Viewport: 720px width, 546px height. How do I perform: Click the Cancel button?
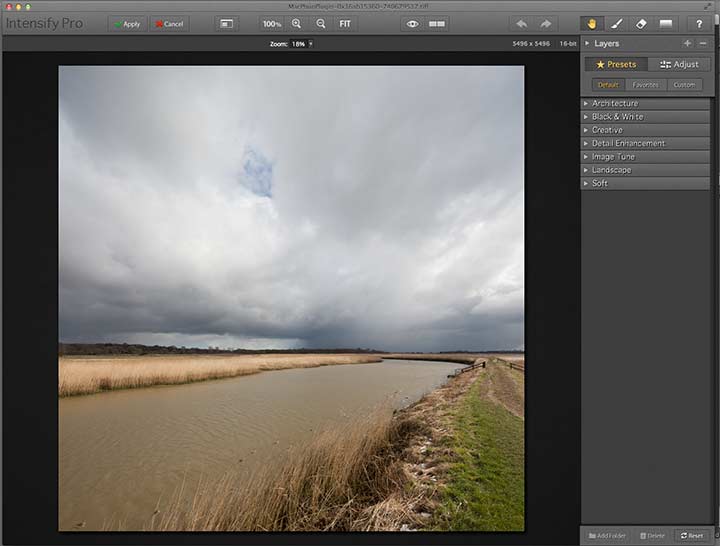[x=169, y=24]
